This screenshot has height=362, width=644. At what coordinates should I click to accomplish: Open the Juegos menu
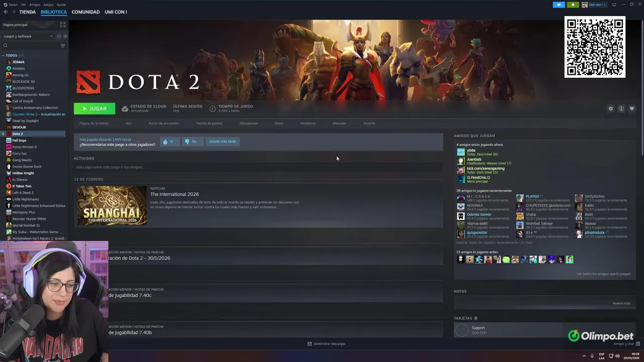click(x=48, y=5)
